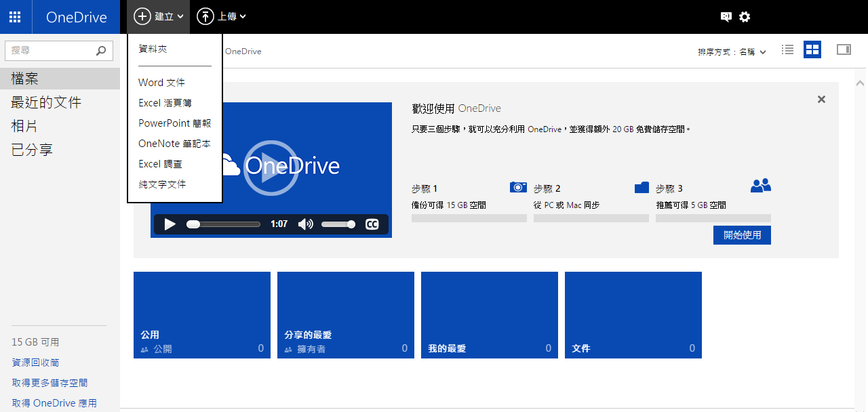Open the 建立 (Create) dropdown menu
The image size is (868, 412).
(159, 17)
